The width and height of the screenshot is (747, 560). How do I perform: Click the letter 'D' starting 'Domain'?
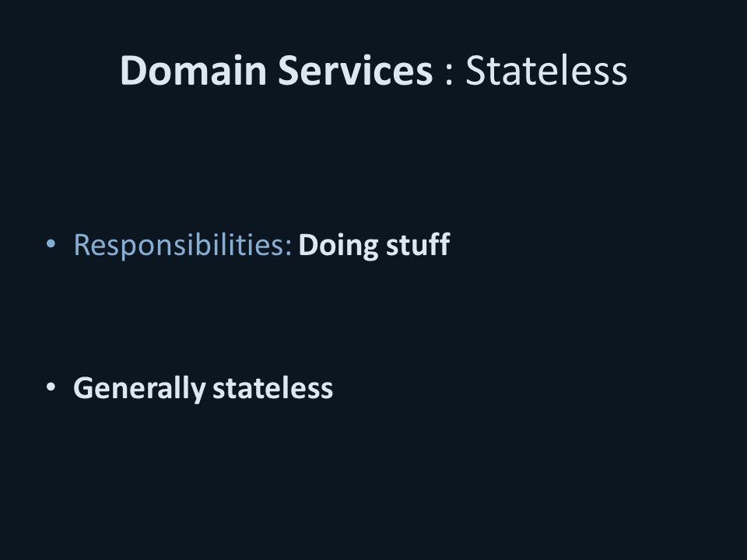(x=133, y=71)
